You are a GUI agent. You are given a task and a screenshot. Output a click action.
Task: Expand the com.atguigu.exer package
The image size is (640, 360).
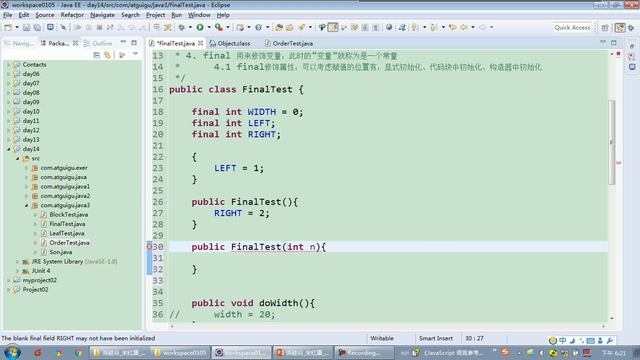click(x=27, y=168)
